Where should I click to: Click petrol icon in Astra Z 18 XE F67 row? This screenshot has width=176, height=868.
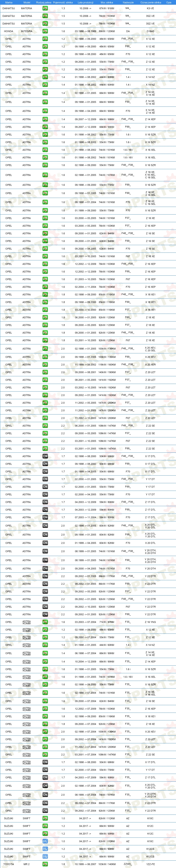45,340
